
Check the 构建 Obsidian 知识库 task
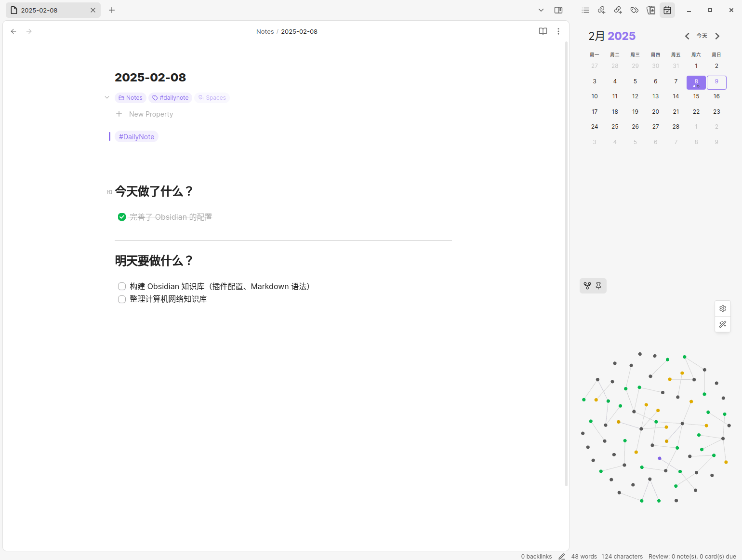pos(122,286)
